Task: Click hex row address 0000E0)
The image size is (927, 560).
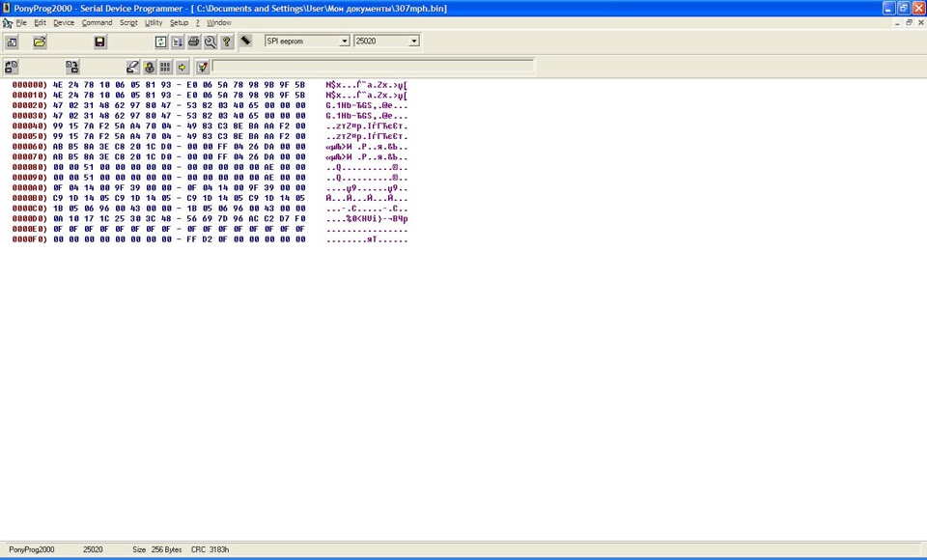Action: (30, 230)
